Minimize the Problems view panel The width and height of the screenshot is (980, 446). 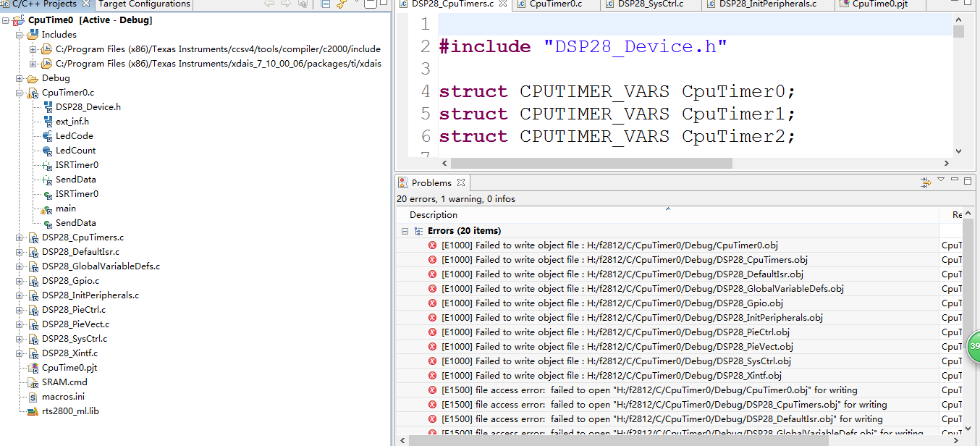pos(955,180)
